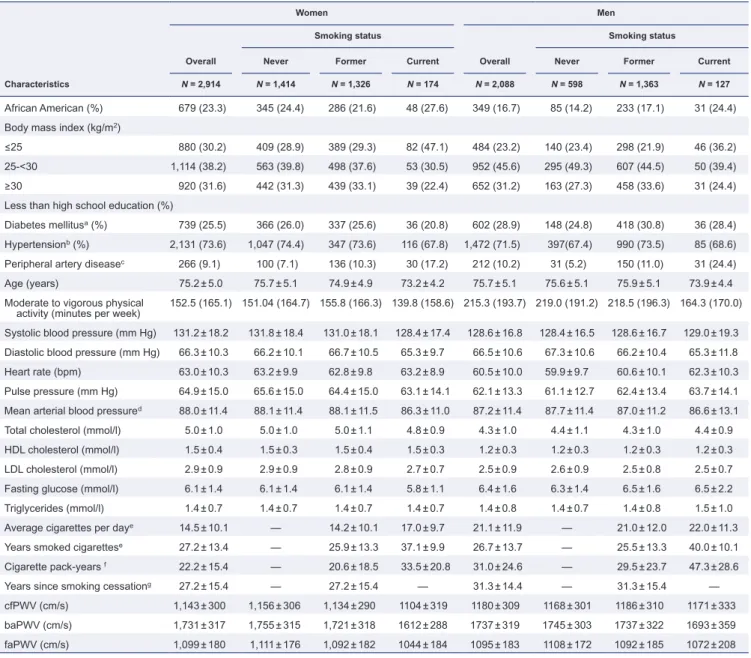Screen dimensions: 751x658
Task: Click the '25-<30' BMI row label
Action: click(x=21, y=167)
